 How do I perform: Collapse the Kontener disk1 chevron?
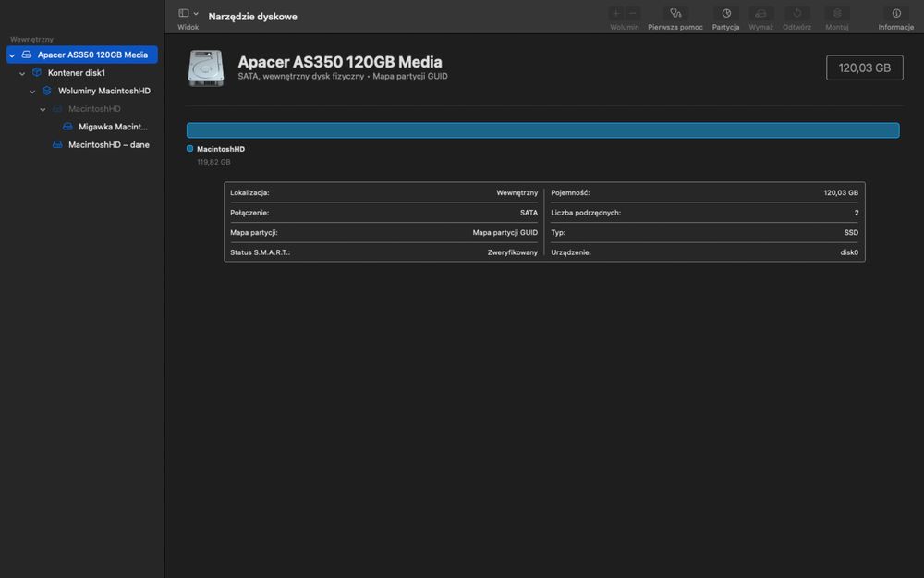tap(22, 73)
